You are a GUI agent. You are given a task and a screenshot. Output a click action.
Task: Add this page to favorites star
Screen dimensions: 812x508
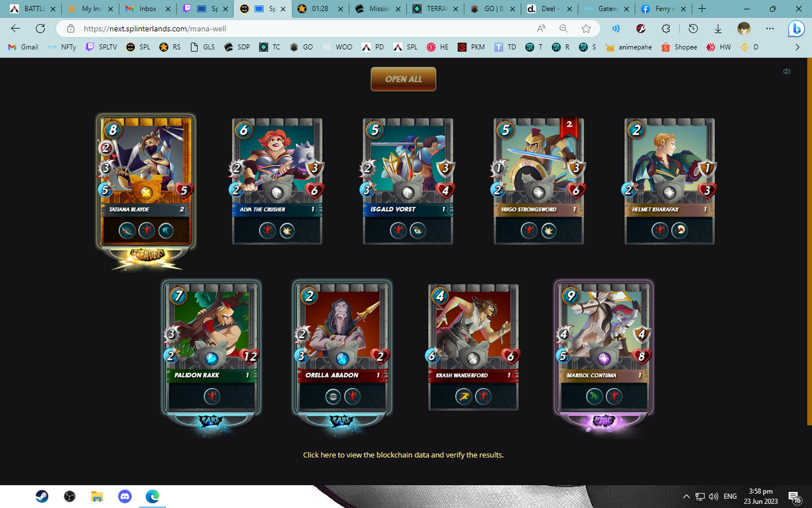[x=586, y=29]
